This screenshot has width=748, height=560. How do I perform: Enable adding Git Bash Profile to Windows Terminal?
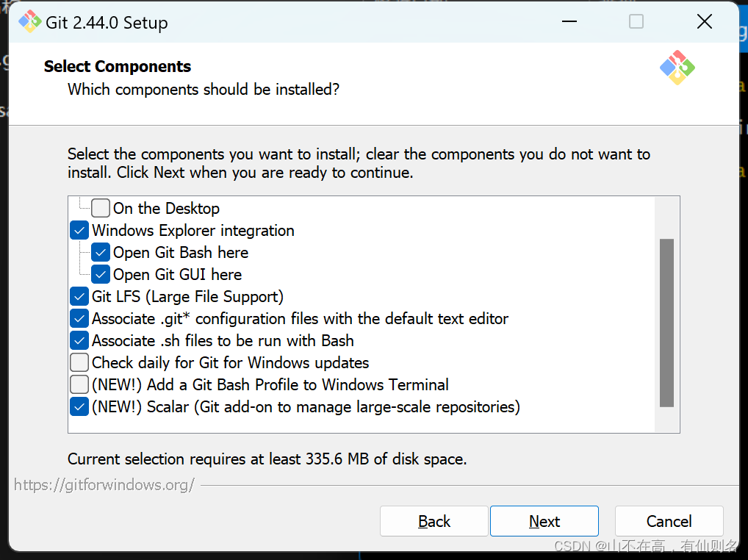[79, 384]
